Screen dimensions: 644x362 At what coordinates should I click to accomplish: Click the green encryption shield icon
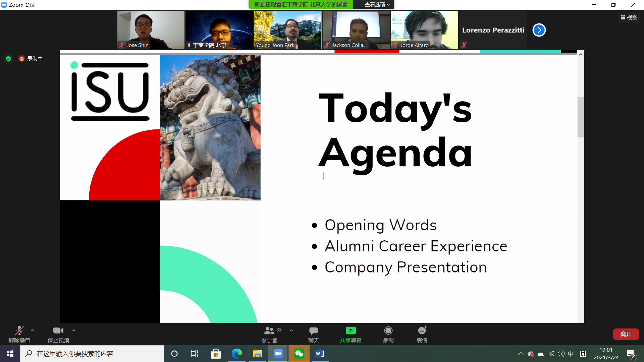pos(8,59)
